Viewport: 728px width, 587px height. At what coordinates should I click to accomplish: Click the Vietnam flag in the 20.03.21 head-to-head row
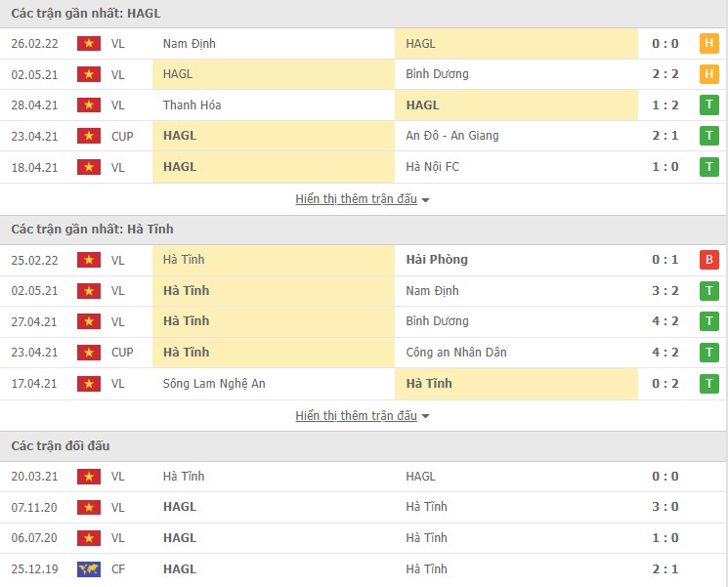[x=89, y=477]
